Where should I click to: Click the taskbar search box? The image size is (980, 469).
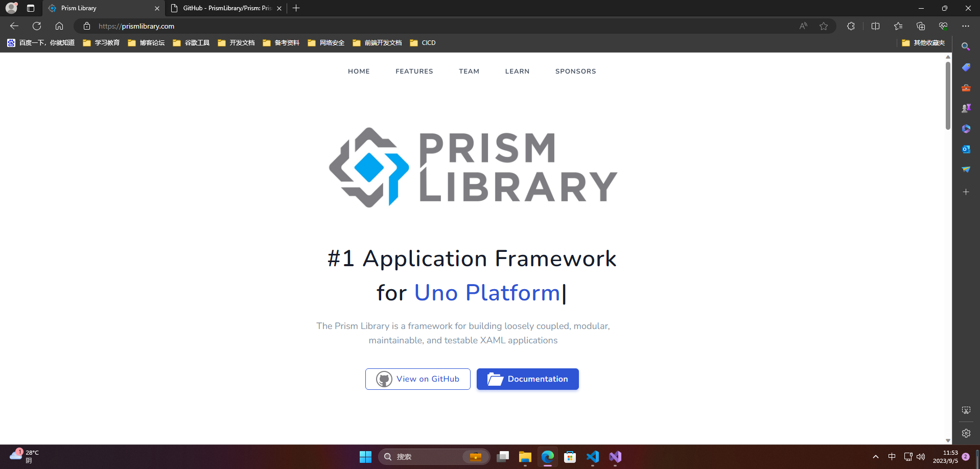tap(434, 457)
